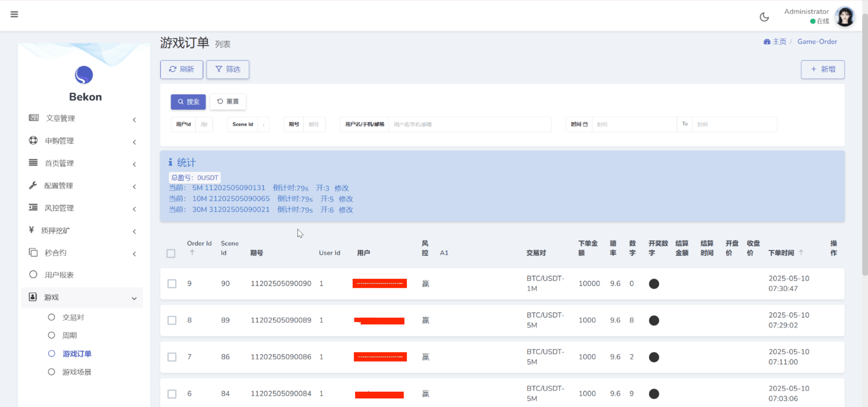Click the 搜索 search button

point(188,102)
